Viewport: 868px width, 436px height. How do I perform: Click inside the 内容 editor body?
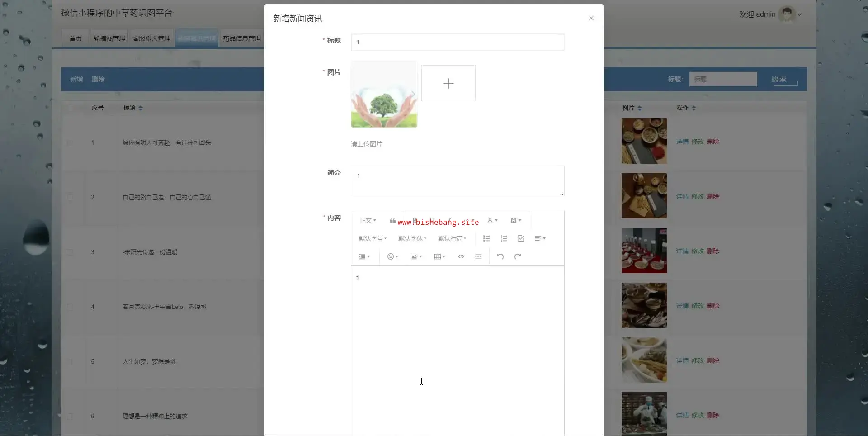(x=458, y=351)
